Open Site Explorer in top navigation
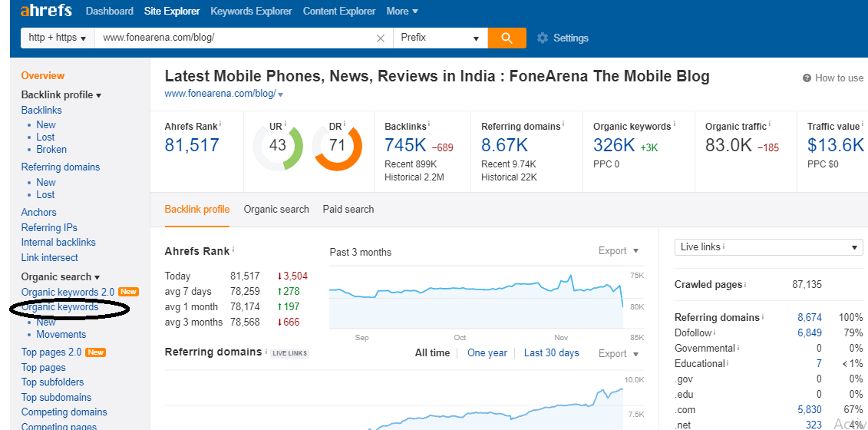868x430 pixels. [x=172, y=11]
